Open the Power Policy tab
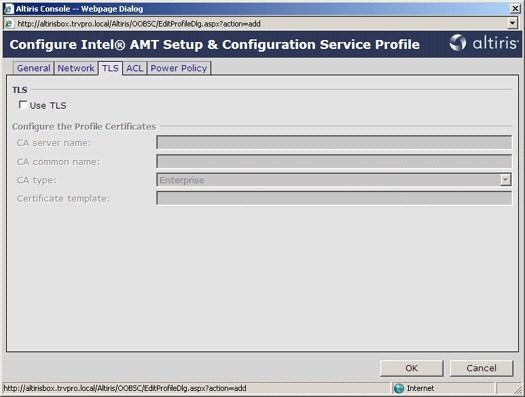525x397 pixels. [179, 68]
